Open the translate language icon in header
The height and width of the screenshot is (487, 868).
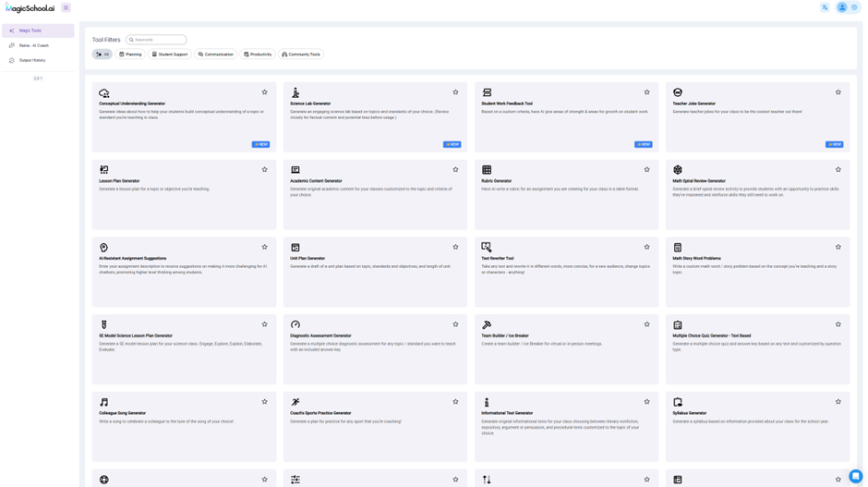click(x=825, y=7)
